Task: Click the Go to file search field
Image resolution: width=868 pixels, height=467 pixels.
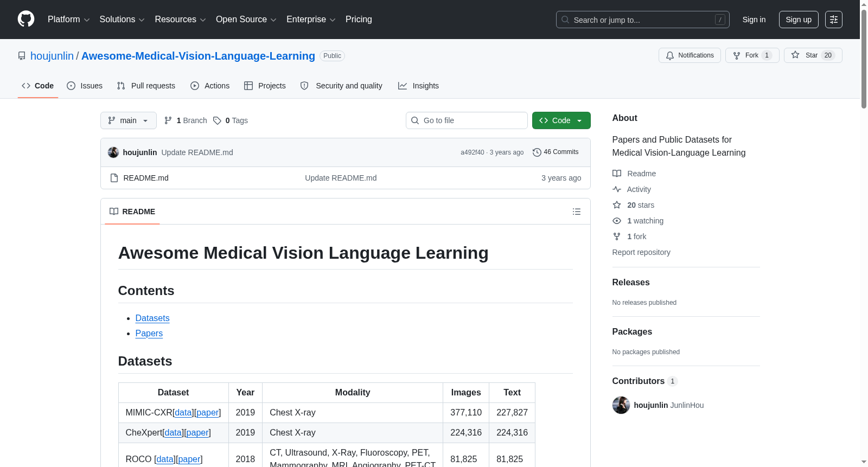Action: coord(467,120)
